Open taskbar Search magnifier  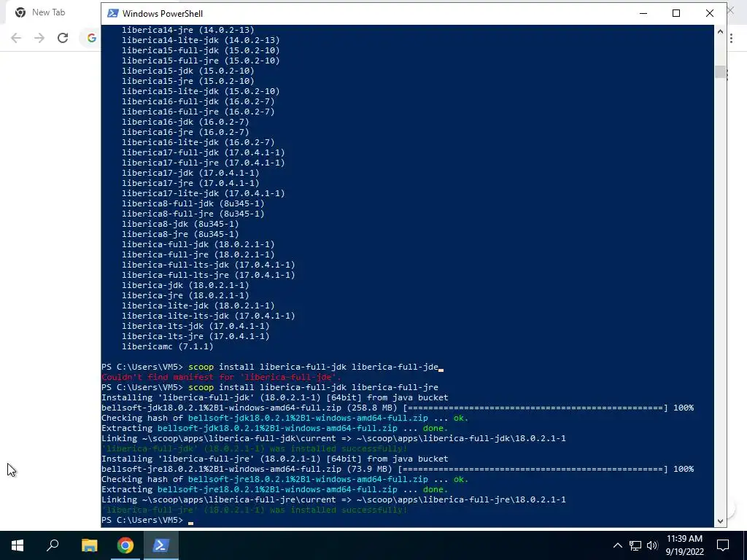tap(53, 545)
